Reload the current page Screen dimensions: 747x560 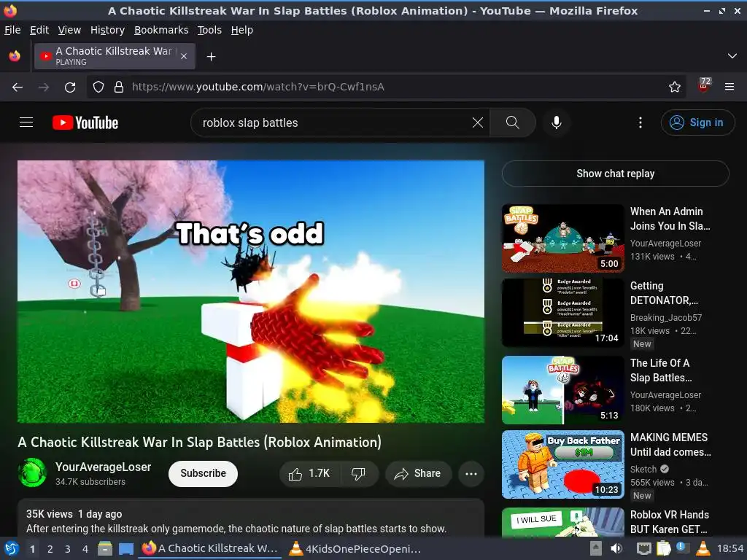(70, 87)
